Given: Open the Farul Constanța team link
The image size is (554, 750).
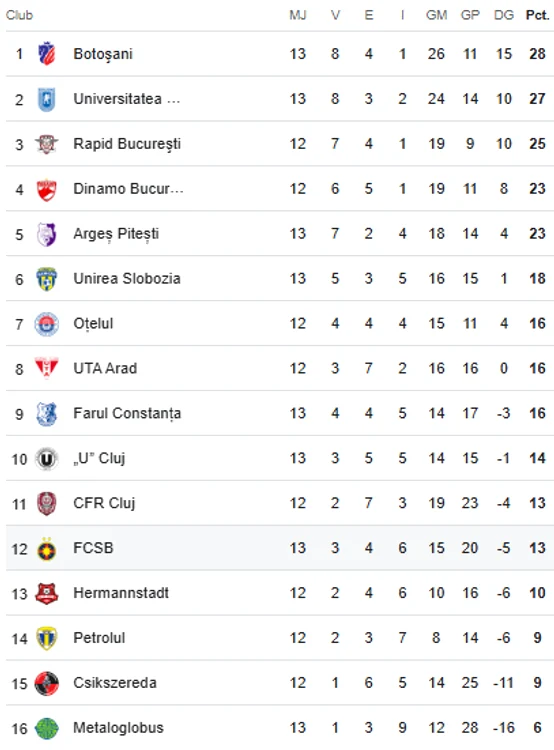Looking at the screenshot, I should click(127, 413).
